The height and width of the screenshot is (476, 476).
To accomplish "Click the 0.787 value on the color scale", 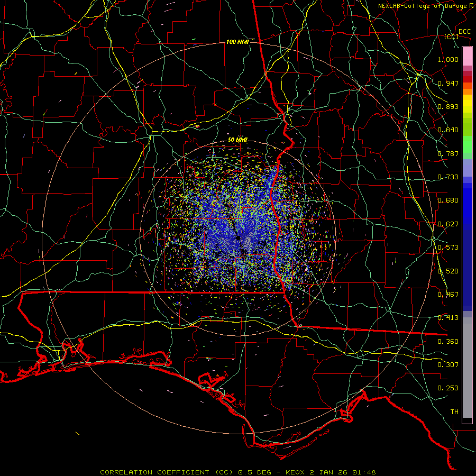I will click(448, 153).
